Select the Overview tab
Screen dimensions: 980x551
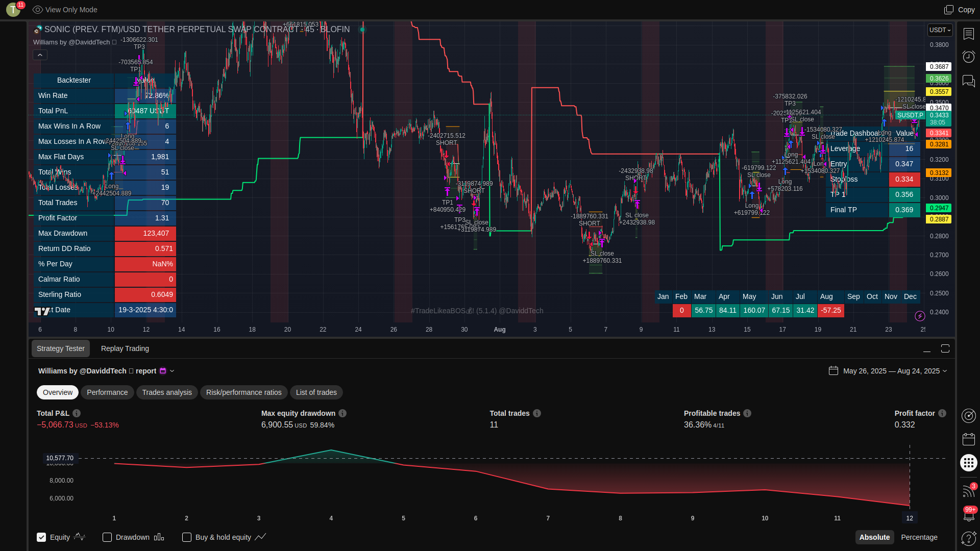coord(58,392)
